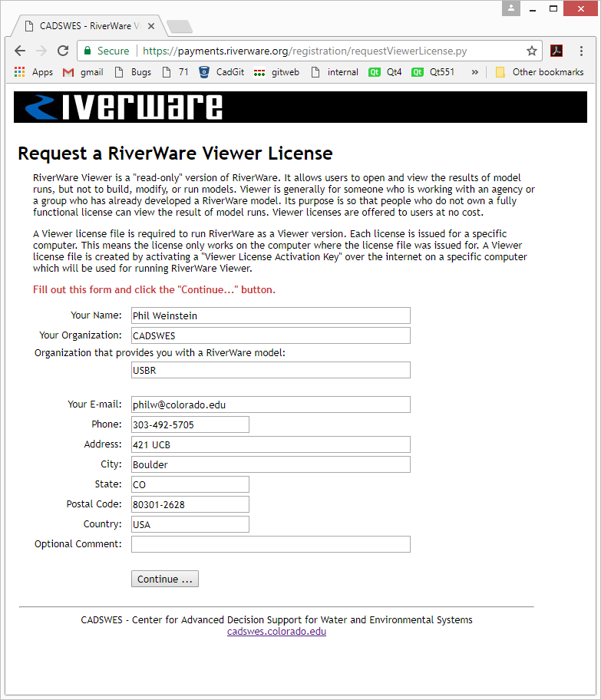Click the browser forward arrow
Viewport: 601px width, 700px height.
pyautogui.click(x=41, y=51)
